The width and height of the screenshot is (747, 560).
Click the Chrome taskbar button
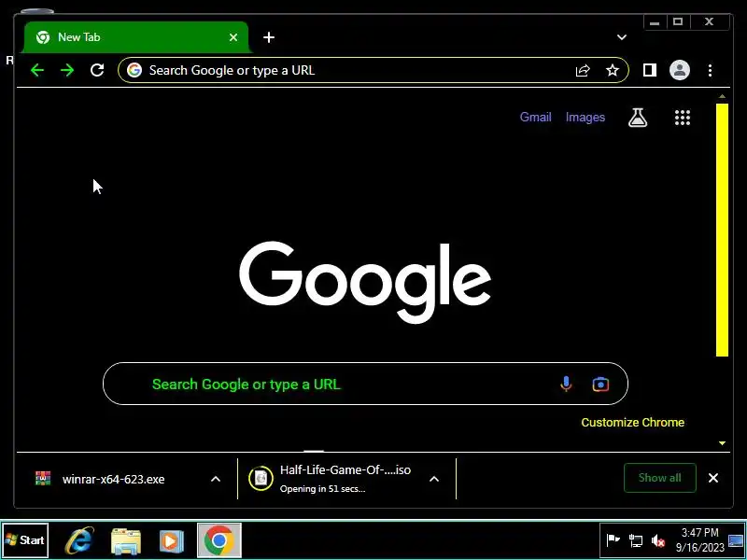(219, 540)
